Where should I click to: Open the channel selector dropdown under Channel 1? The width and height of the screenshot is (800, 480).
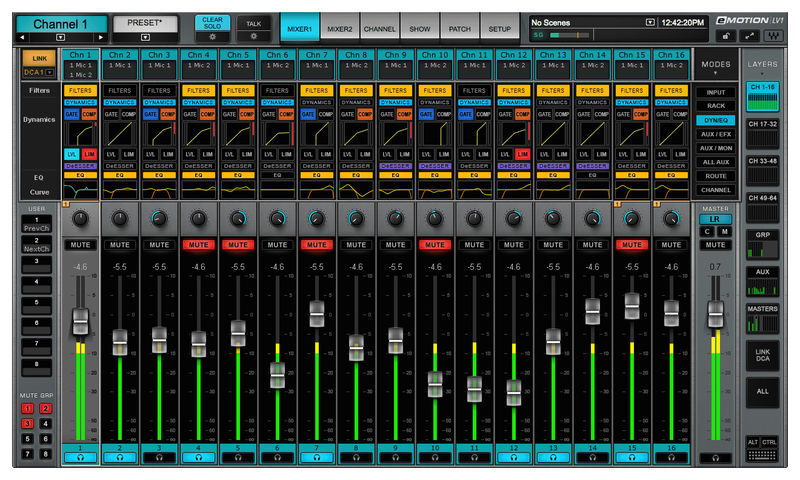point(61,37)
